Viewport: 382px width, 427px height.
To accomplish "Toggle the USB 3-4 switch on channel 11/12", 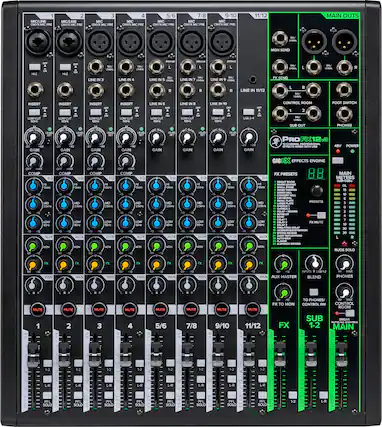I will [248, 112].
